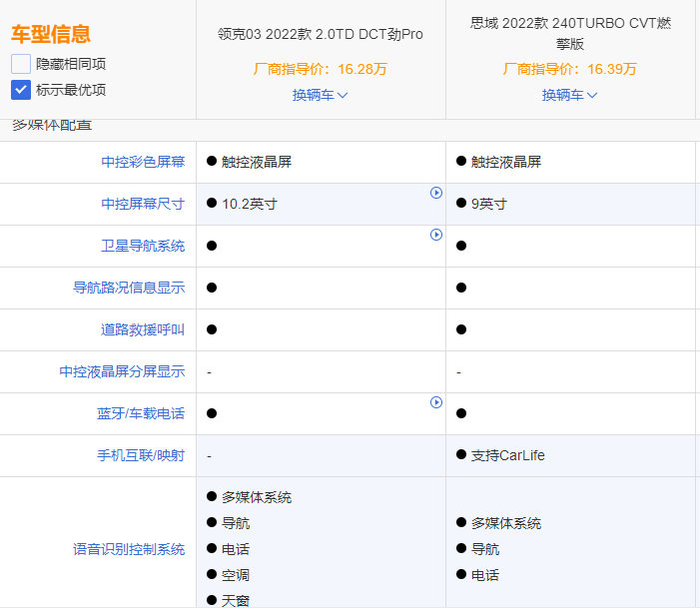Image resolution: width=700 pixels, height=612 pixels.
Task: Play video icon in 中控屏幕尺寸 row
Action: coord(436,193)
